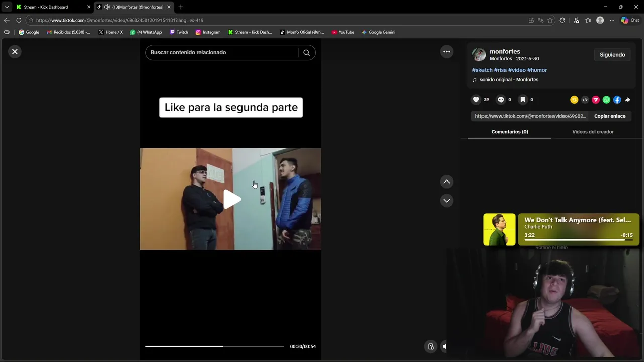Open the Google bookmark
Viewport: 644px width, 362px height.
tap(29, 32)
